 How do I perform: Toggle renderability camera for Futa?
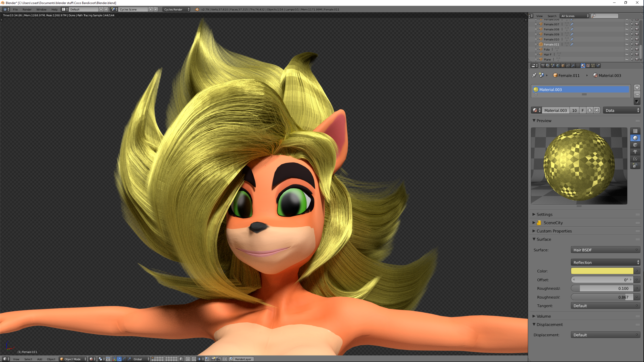pyautogui.click(x=637, y=49)
